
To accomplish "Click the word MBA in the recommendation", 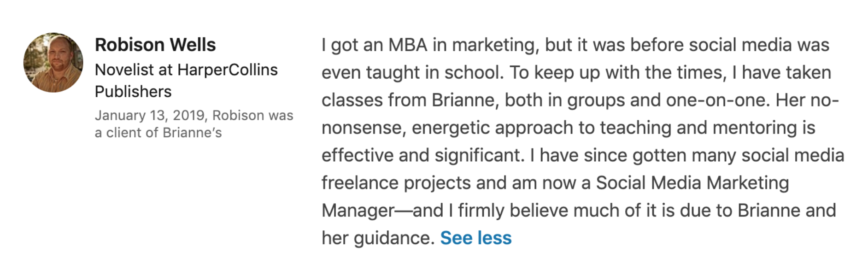I will (x=408, y=45).
